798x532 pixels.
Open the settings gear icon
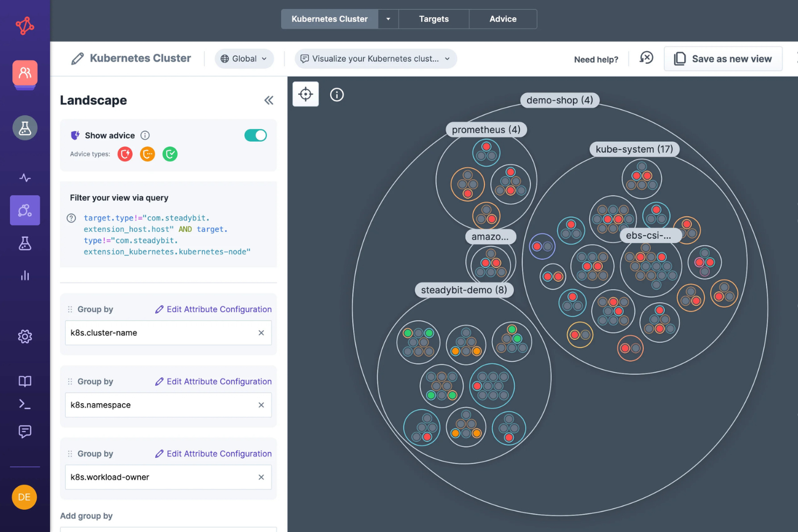click(25, 337)
